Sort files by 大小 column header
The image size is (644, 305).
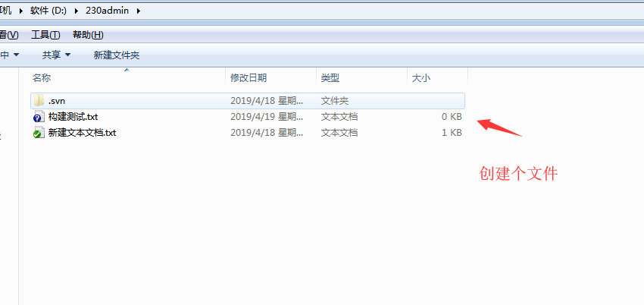(x=420, y=78)
